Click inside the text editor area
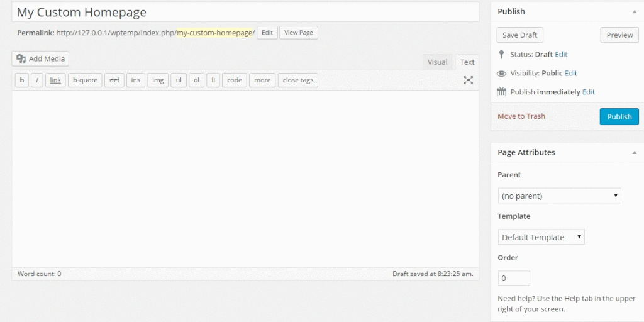This screenshot has width=644, height=322. [245, 179]
